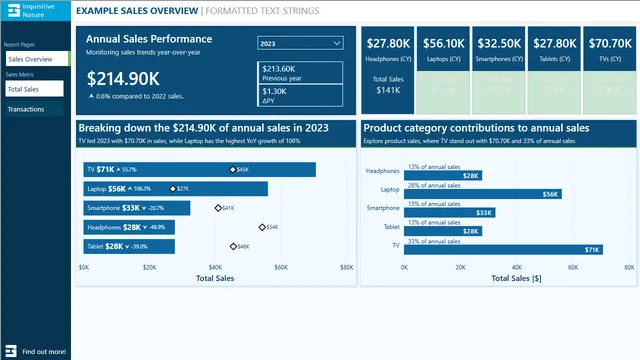
Task: Open the 2023 year dropdown
Action: (300, 43)
